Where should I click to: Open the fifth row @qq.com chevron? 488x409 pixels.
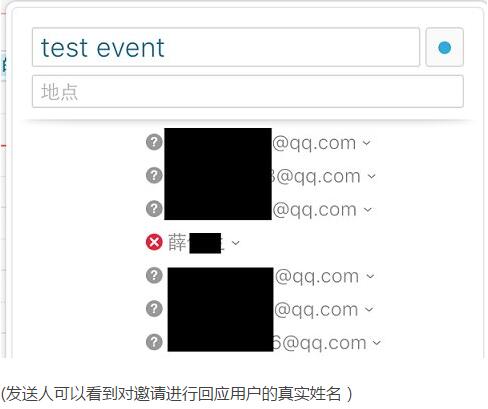pyautogui.click(x=370, y=276)
